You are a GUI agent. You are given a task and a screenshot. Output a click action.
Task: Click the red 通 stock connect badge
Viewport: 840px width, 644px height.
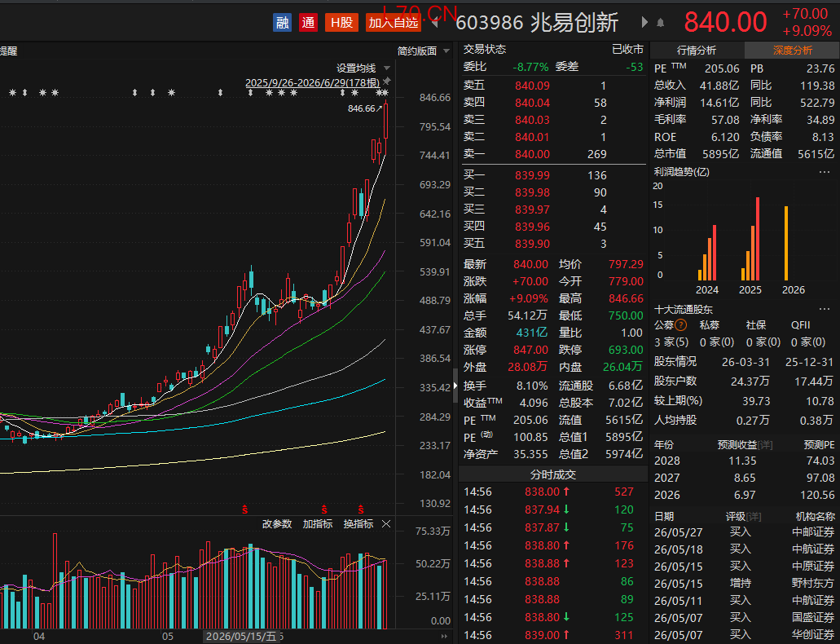(x=308, y=22)
